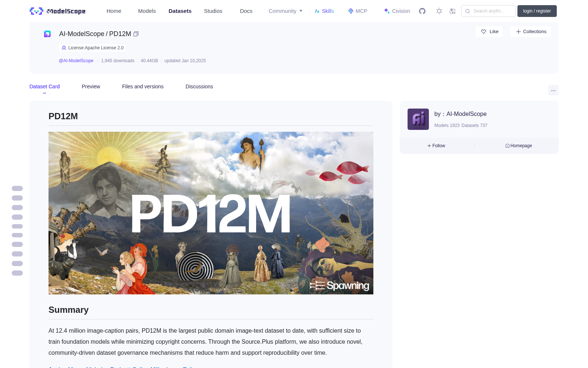The width and height of the screenshot is (588, 368).
Task: Click the 'Models 1923' count
Action: (447, 125)
